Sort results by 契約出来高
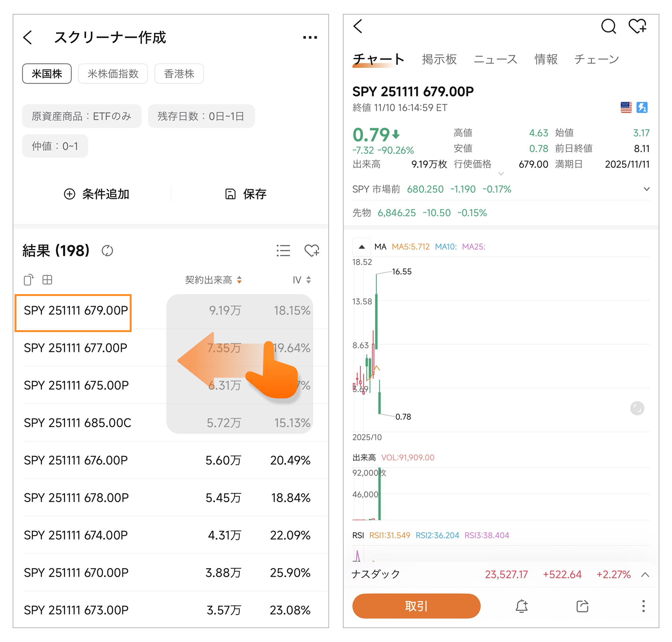The height and width of the screenshot is (642, 672). (213, 280)
